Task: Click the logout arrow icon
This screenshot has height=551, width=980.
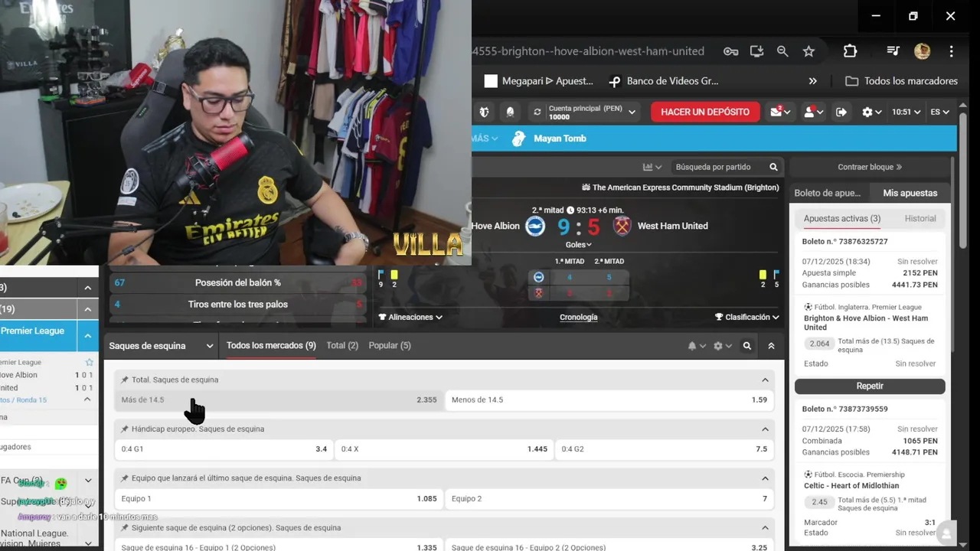Action: click(x=841, y=112)
